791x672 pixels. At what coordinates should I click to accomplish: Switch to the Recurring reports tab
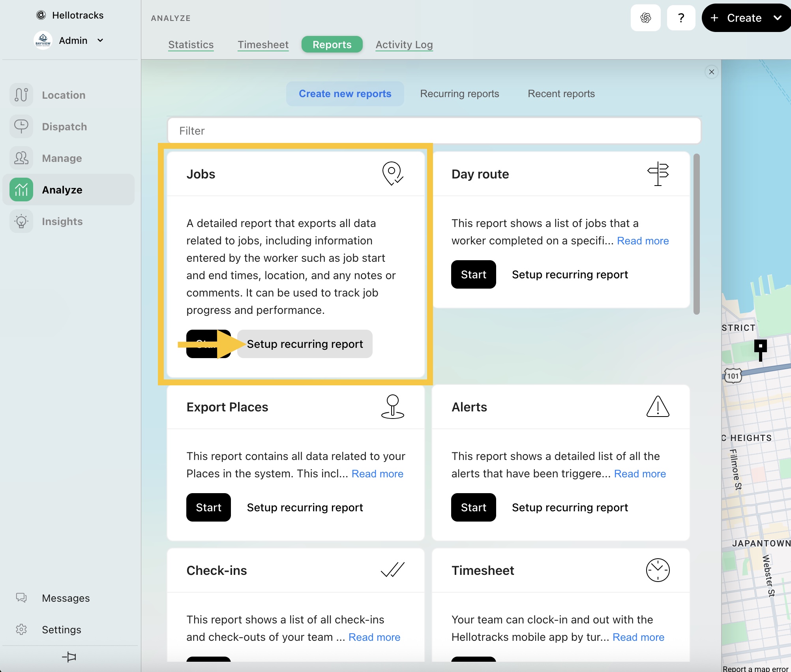[x=459, y=94]
